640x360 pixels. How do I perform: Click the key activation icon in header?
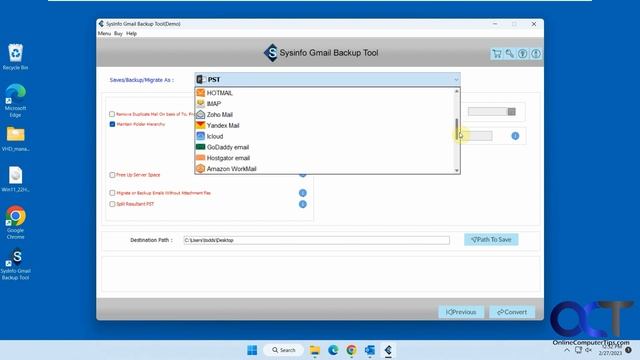coord(510,53)
